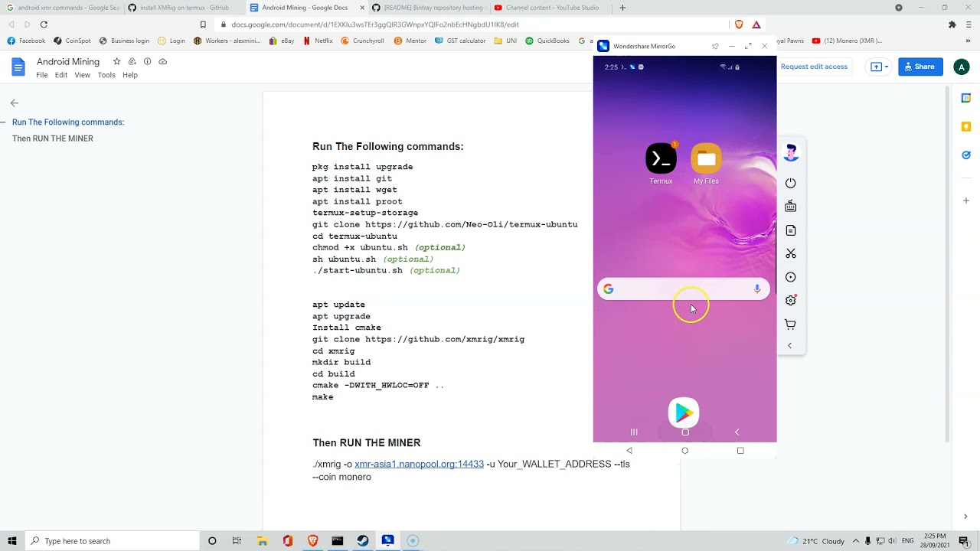Screen dimensions: 980x551
Task: Open the Netflix bookmark
Action: 318,41
